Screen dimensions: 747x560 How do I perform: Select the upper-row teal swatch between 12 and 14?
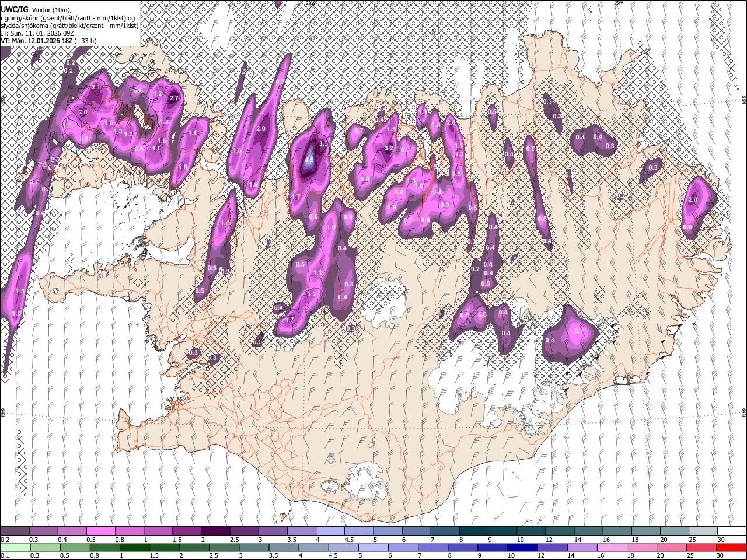(560, 531)
